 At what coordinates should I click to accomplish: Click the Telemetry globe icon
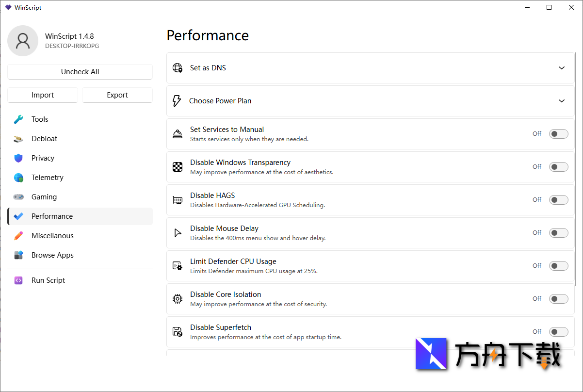point(18,178)
